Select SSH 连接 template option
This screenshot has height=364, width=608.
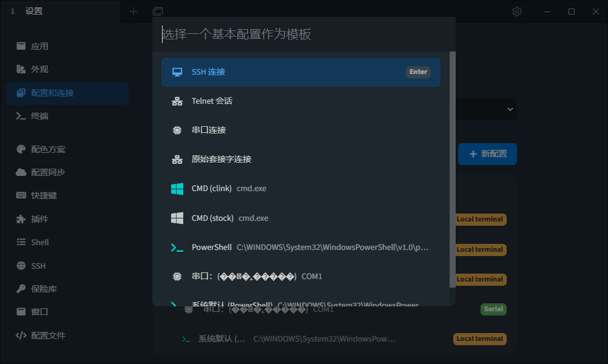[300, 72]
